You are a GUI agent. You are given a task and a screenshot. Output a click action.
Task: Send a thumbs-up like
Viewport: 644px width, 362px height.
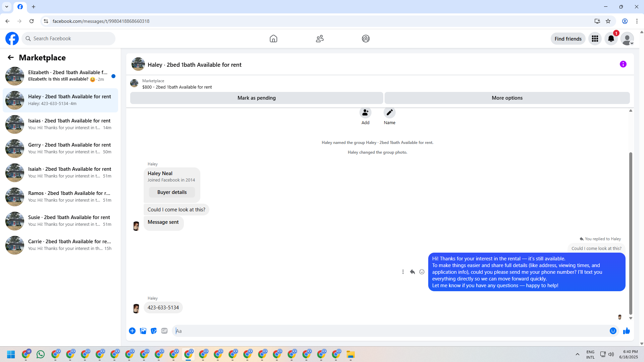627,331
